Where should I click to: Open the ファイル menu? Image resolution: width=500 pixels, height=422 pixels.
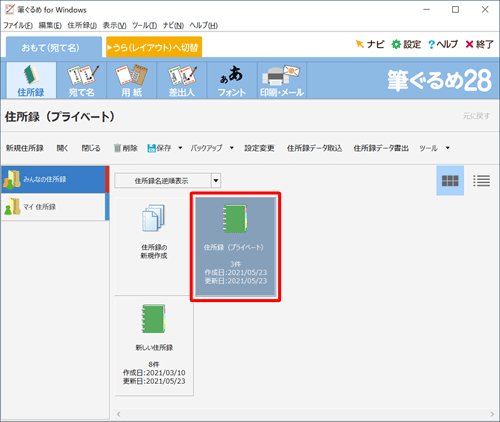[18, 25]
